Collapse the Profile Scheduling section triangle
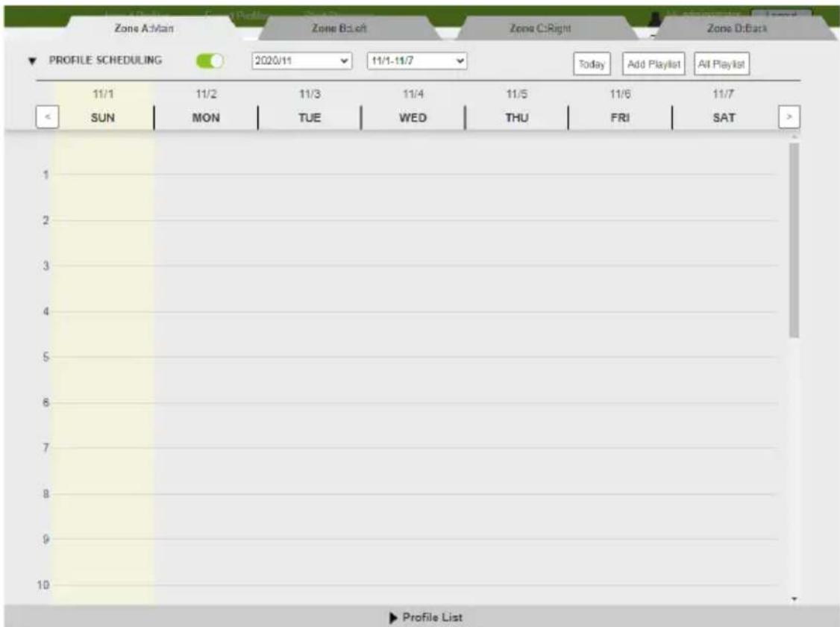Viewport: 840px width, 627px height. (32, 61)
